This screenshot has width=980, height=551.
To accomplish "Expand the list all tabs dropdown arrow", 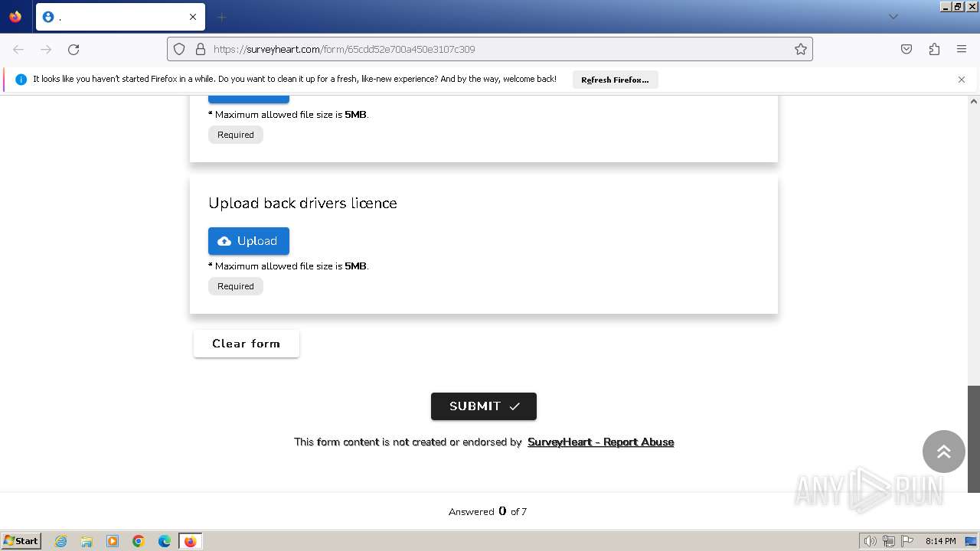I will (x=893, y=17).
